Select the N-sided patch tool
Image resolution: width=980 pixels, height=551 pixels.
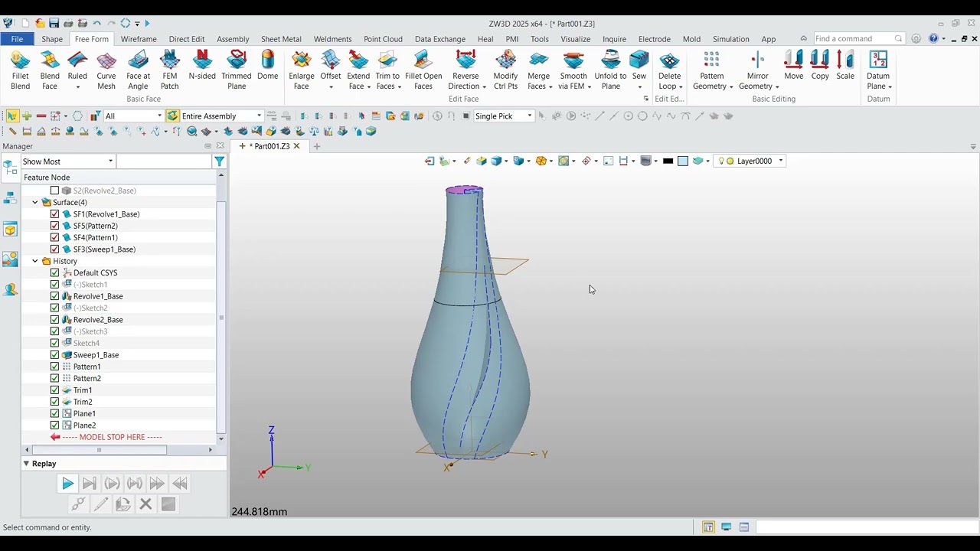(202, 66)
